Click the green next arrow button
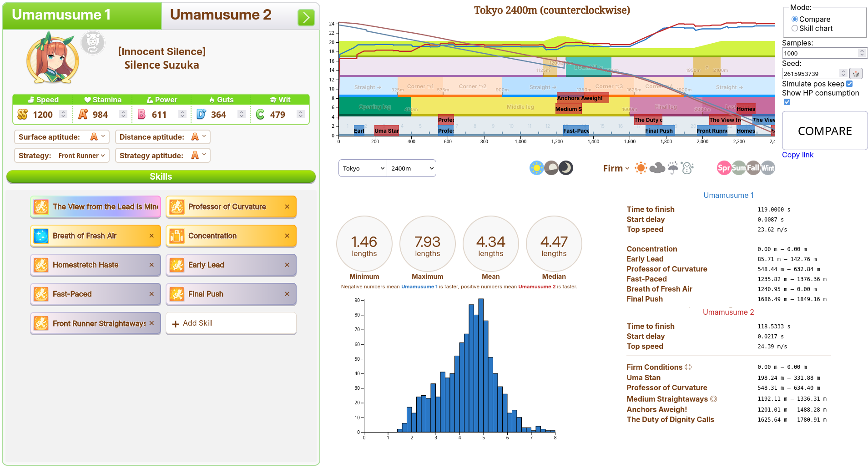Viewport: 868px width, 468px height. pyautogui.click(x=306, y=17)
